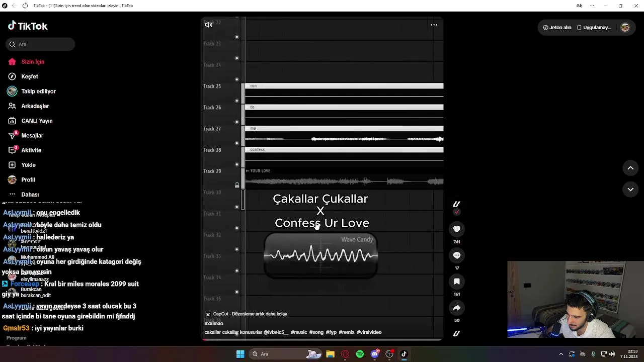Open Windows Start menu
644x362 pixels.
click(240, 354)
